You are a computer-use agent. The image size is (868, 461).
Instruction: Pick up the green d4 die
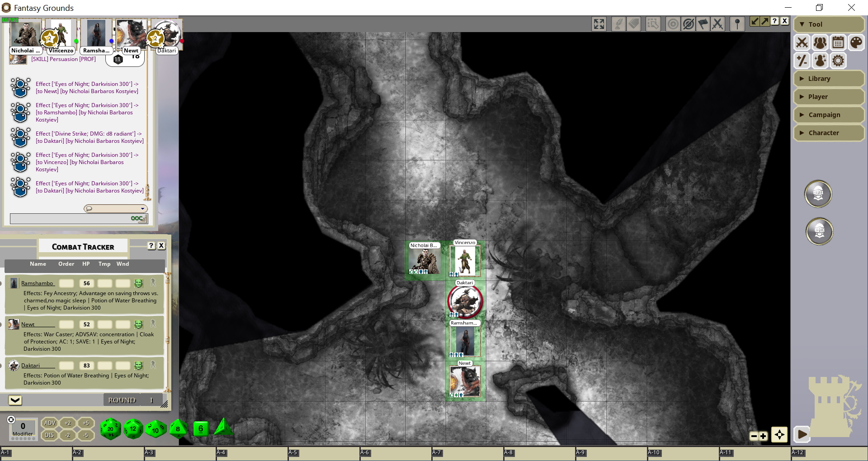point(223,427)
